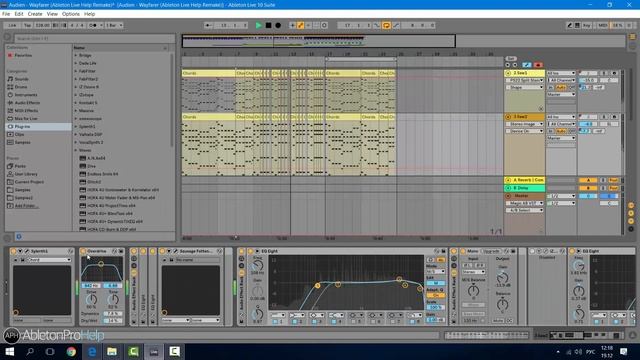Adjust the Overdrive Drive knob
The width and height of the screenshot is (640, 360).
coord(91,300)
